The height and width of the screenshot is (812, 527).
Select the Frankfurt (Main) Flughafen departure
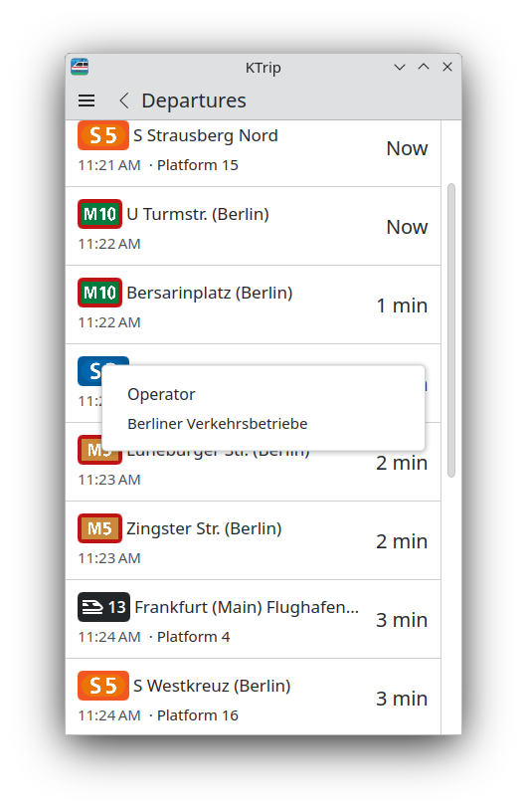tap(254, 619)
